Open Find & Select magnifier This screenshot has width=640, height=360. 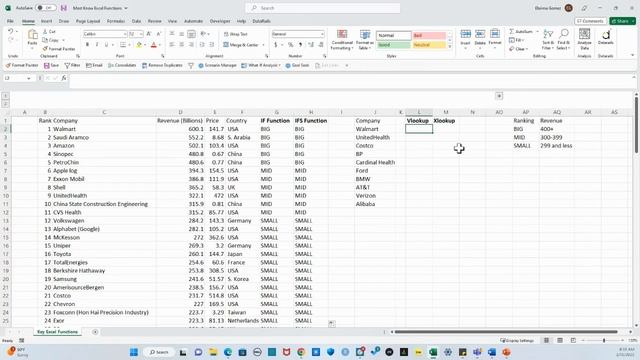pyautogui.click(x=563, y=40)
